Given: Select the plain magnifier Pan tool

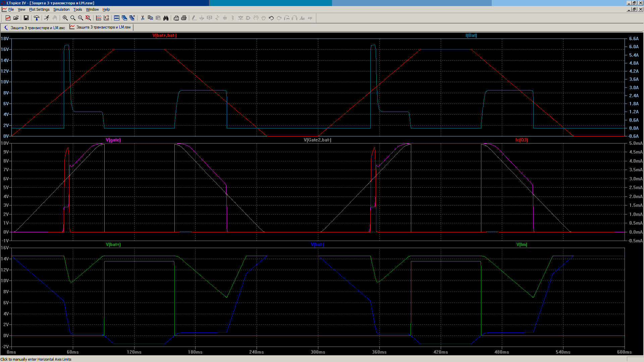Looking at the screenshot, I should click(73, 18).
